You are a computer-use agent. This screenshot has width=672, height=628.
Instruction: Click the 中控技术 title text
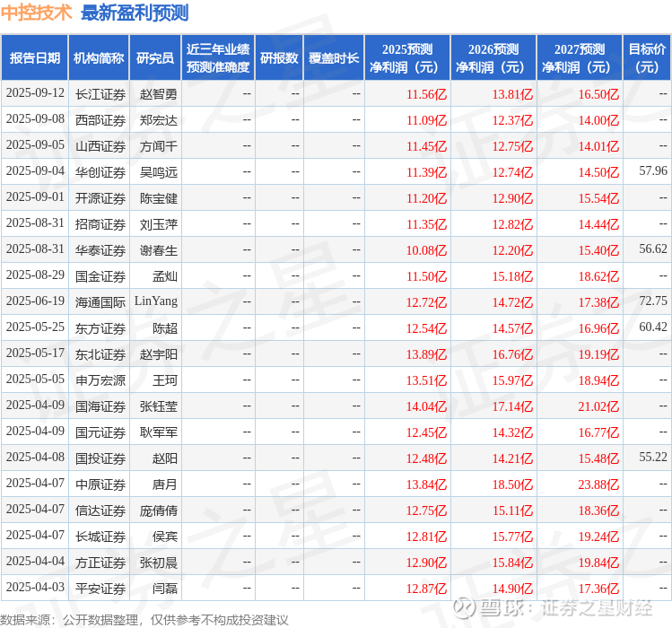36,13
